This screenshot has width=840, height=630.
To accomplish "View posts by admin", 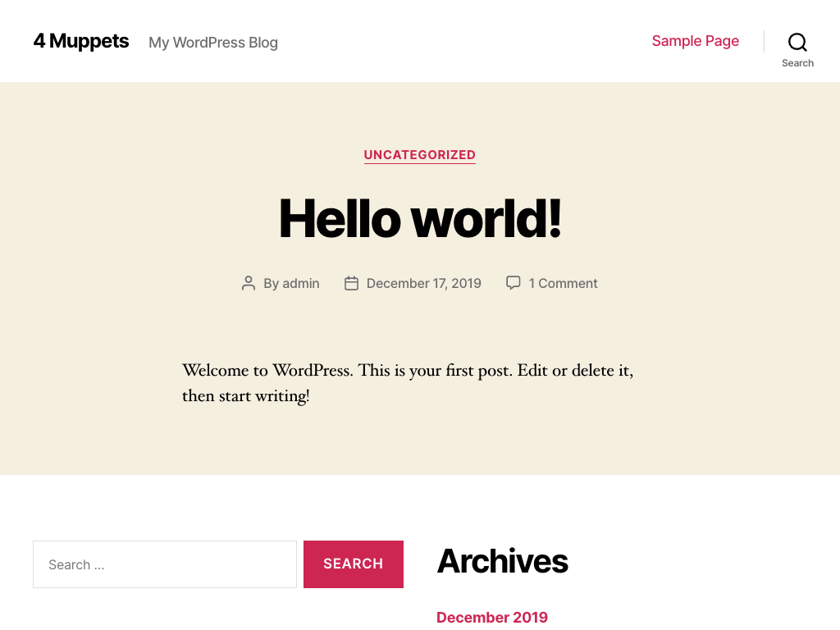I will (x=301, y=284).
